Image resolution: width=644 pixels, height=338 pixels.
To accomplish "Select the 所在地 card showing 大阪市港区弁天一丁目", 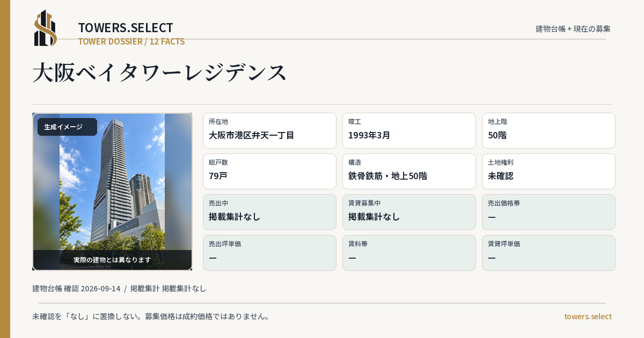I will [269, 130].
